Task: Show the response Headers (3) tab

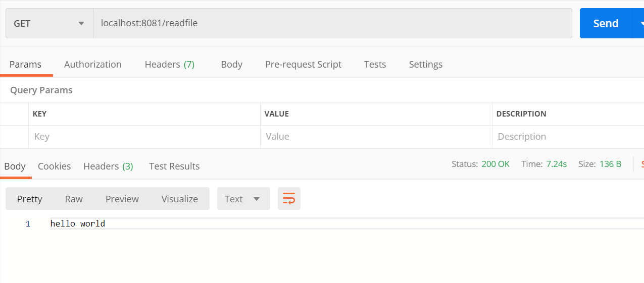Action: point(108,166)
